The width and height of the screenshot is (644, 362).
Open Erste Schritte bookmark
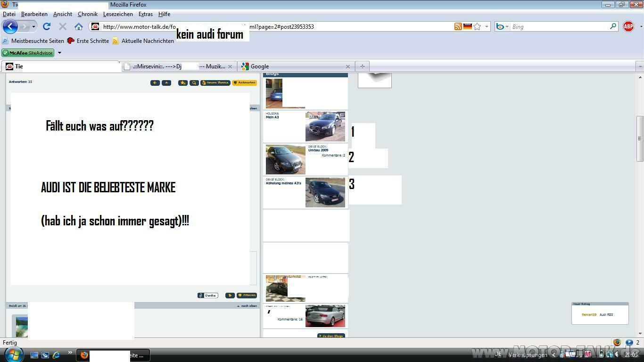(88, 41)
